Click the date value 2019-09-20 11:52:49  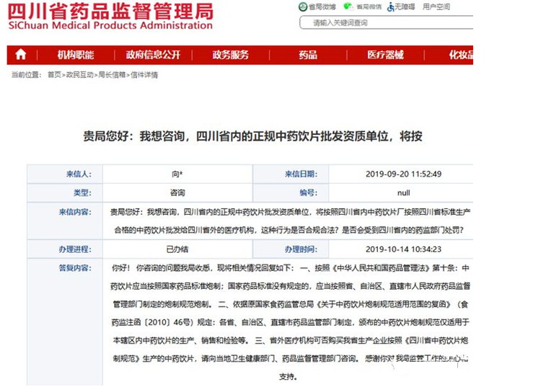tap(404, 174)
